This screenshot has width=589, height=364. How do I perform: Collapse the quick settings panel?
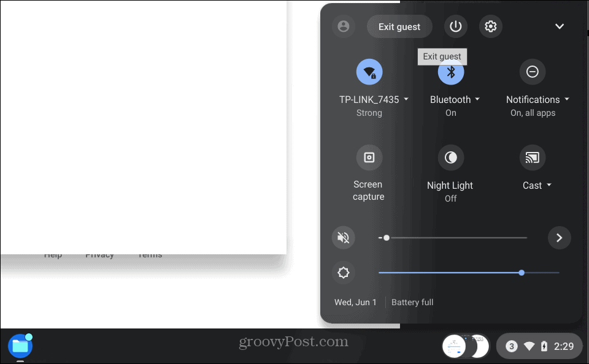pos(559,26)
